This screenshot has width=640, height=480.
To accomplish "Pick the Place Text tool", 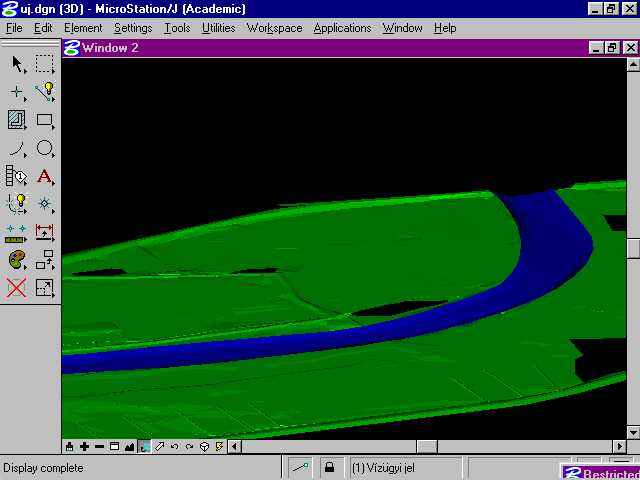I will (45, 177).
